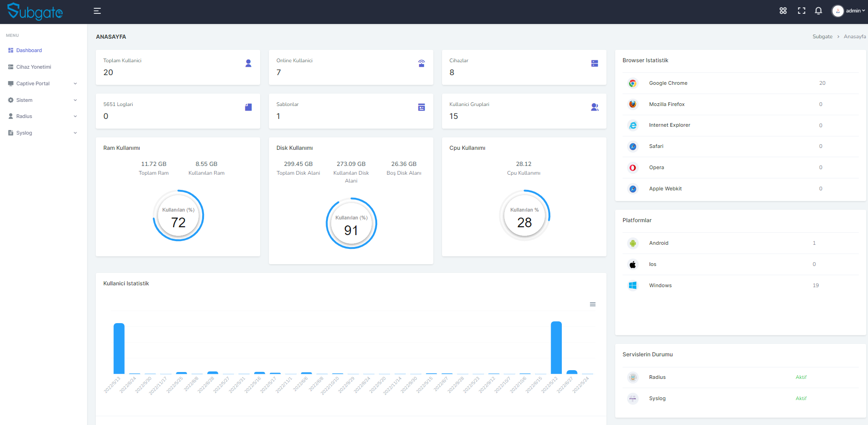This screenshot has height=425, width=868.
Task: Select Dashboard in the sidebar
Action: point(29,50)
